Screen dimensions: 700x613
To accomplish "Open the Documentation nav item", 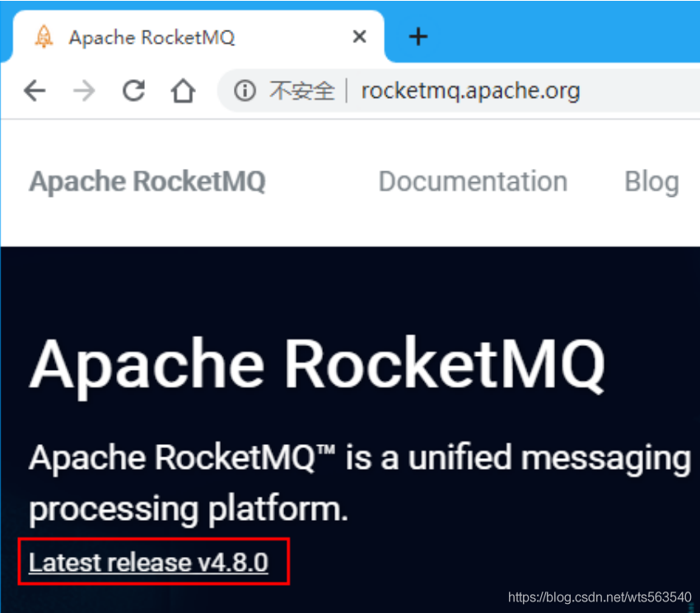I will pos(473,182).
